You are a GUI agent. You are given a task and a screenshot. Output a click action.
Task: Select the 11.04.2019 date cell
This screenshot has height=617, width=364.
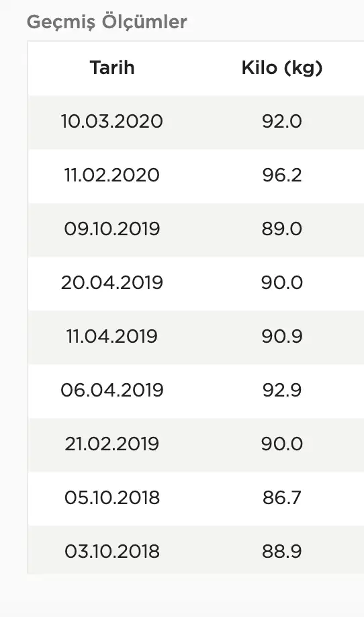click(112, 337)
